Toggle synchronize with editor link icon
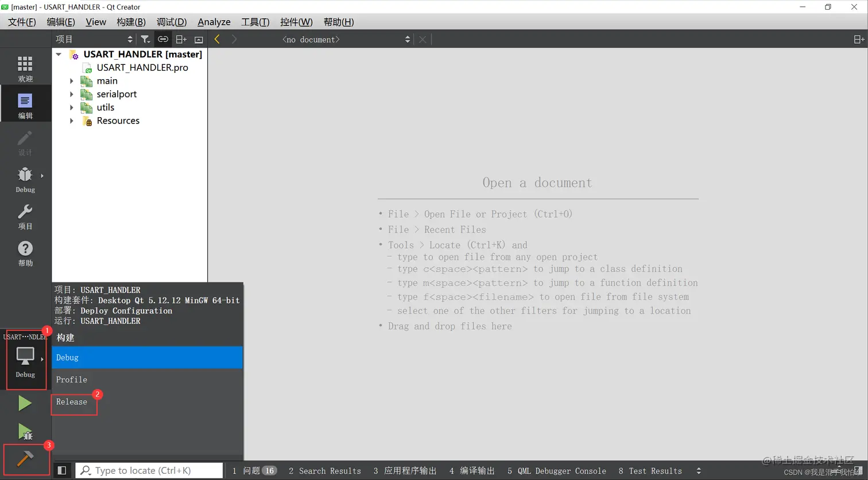Viewport: 868px width, 480px height. [163, 39]
